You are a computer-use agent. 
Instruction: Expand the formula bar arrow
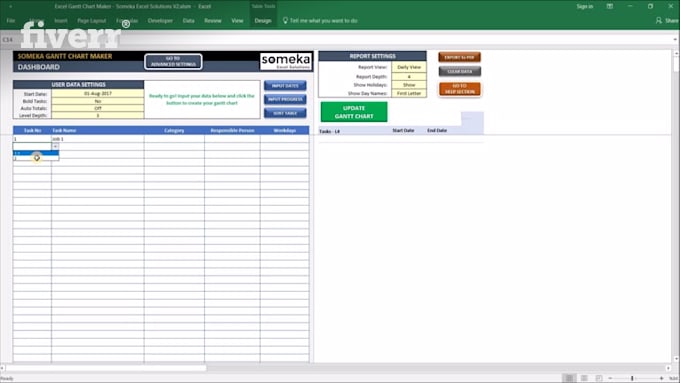point(675,39)
